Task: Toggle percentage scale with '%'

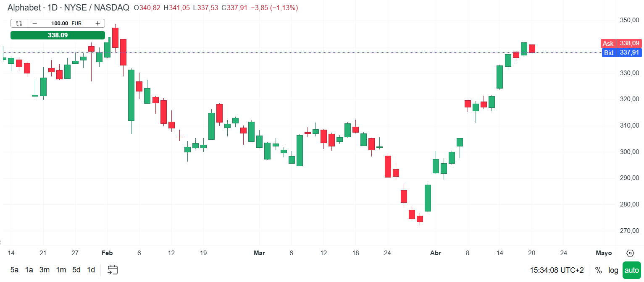Action: 598,270
